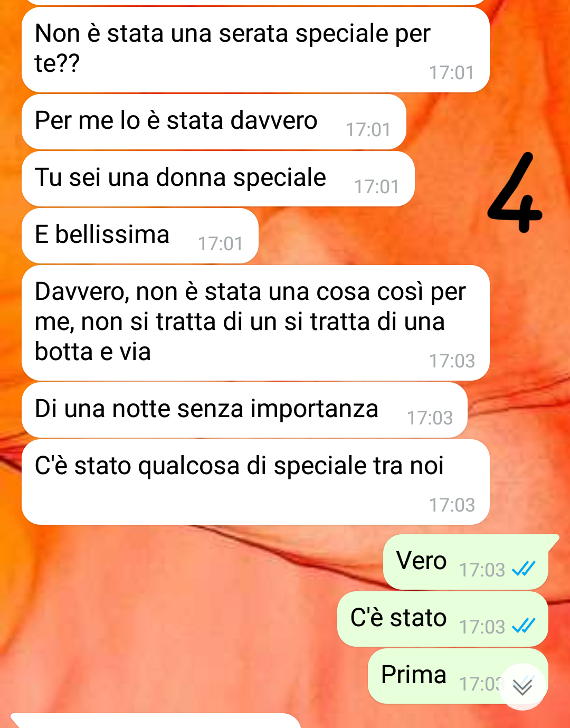Tap message 'Per me lo è stata davvero'
Screen dimensions: 570x728
coord(214,121)
